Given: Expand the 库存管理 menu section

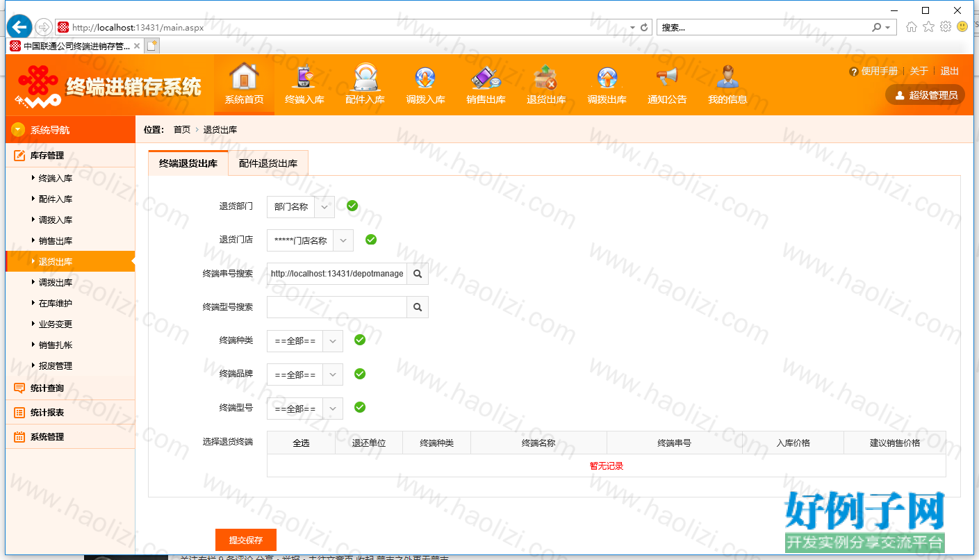Looking at the screenshot, I should coord(70,156).
